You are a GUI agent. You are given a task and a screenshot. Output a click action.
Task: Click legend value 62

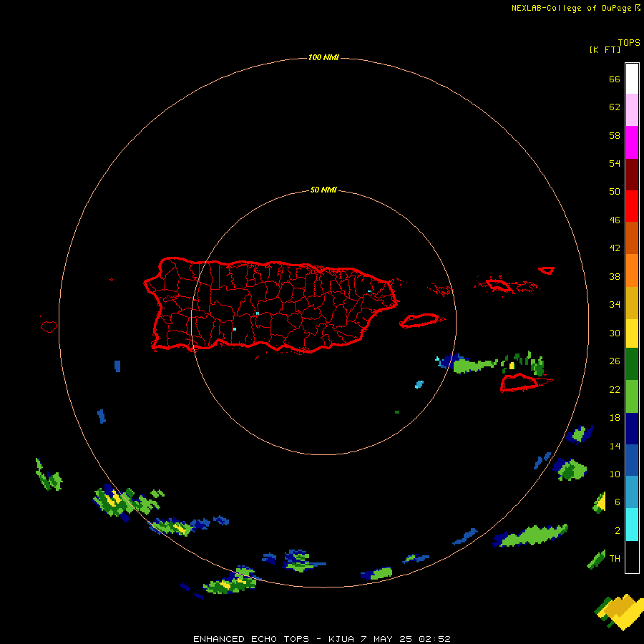tap(615, 107)
